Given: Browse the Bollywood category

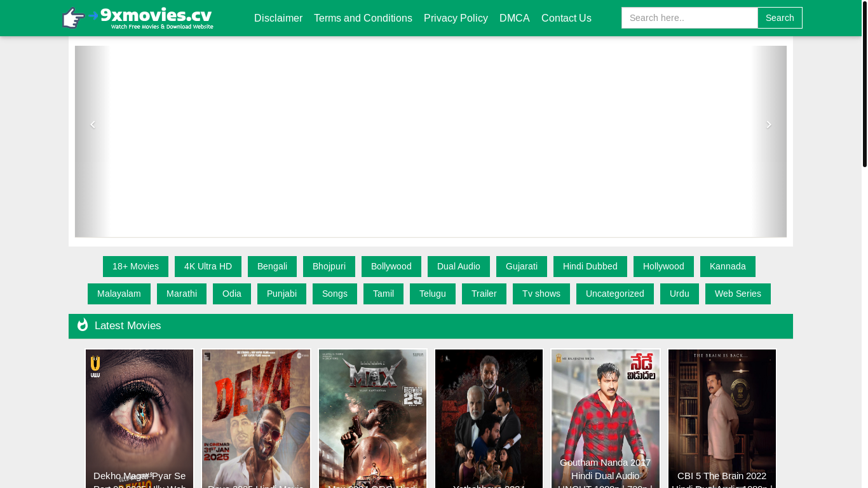Looking at the screenshot, I should 391,266.
